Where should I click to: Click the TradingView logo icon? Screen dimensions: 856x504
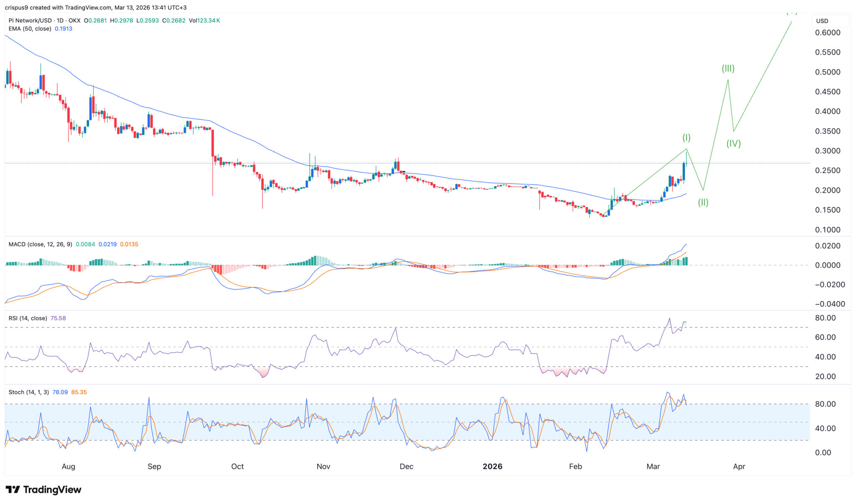point(13,489)
